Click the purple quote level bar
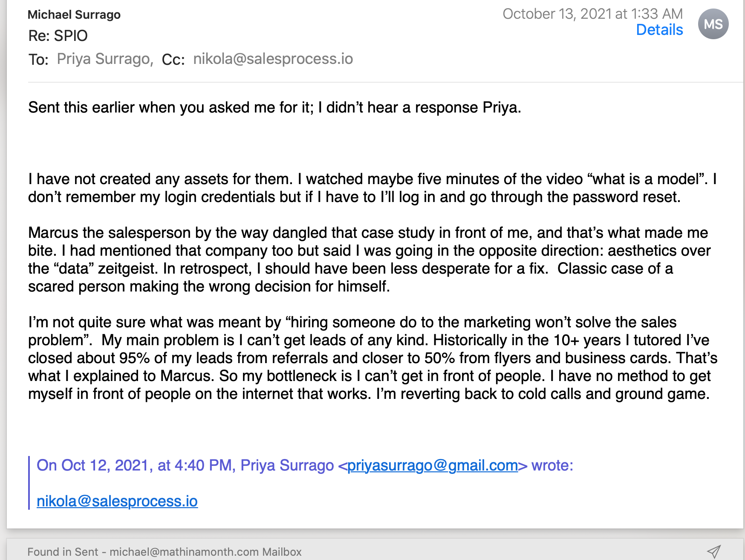The height and width of the screenshot is (560, 745). [x=29, y=483]
